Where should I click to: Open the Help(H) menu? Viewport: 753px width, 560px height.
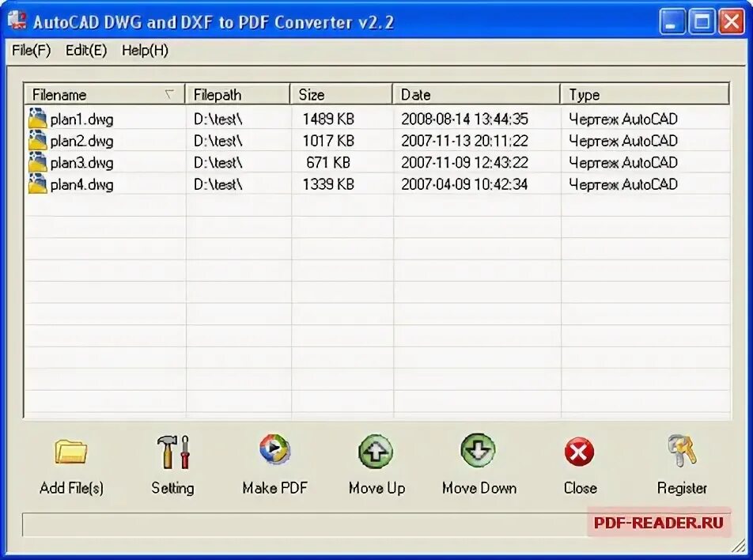point(145,51)
